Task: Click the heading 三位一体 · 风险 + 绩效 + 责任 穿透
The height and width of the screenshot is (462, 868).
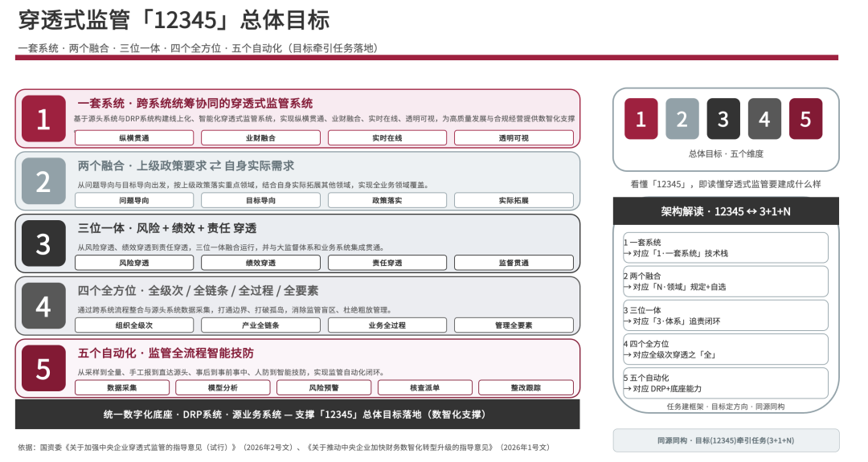Action: coord(167,228)
